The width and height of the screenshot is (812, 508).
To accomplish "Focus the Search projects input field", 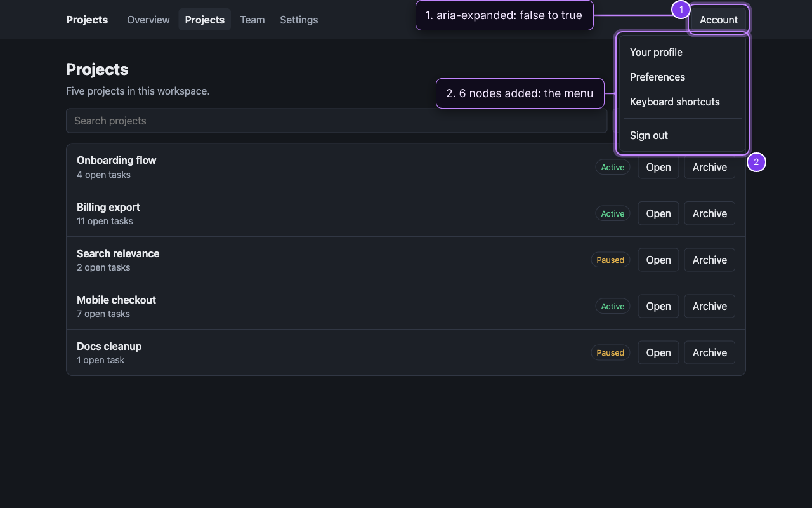I will click(337, 121).
